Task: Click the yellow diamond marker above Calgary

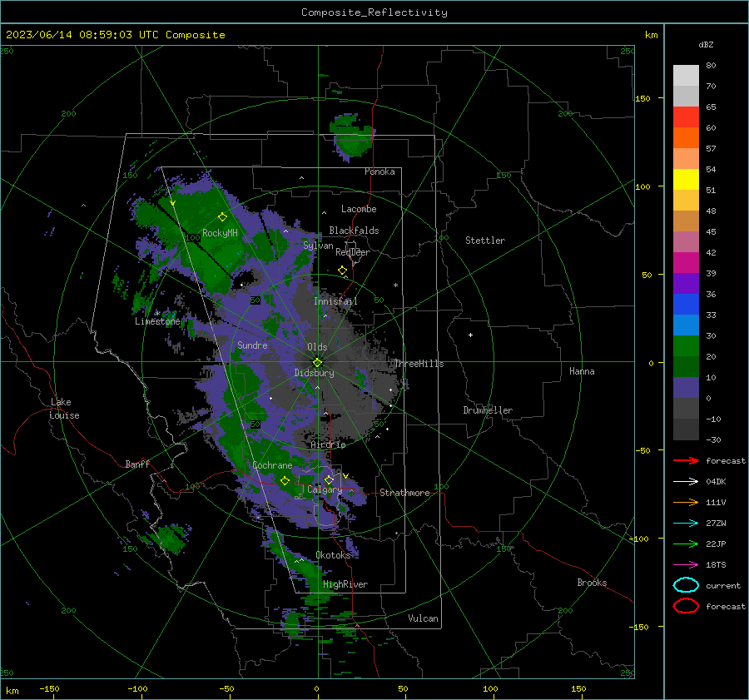Action: pyautogui.click(x=329, y=479)
